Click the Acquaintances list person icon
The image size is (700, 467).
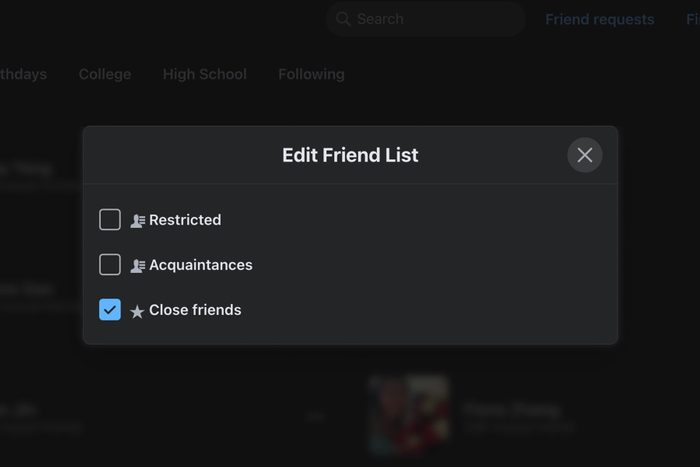pos(138,266)
